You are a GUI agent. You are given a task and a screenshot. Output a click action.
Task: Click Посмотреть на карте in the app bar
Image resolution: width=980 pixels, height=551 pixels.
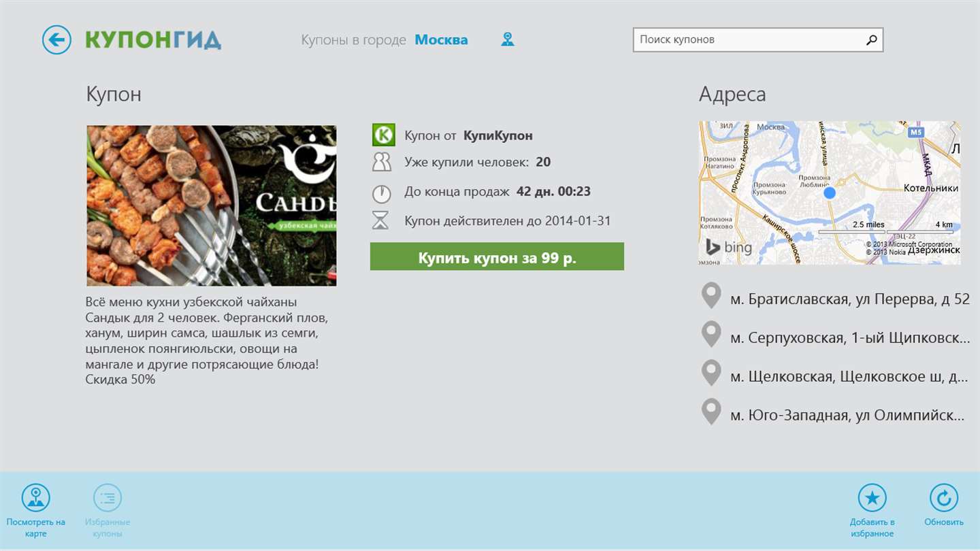point(36,510)
